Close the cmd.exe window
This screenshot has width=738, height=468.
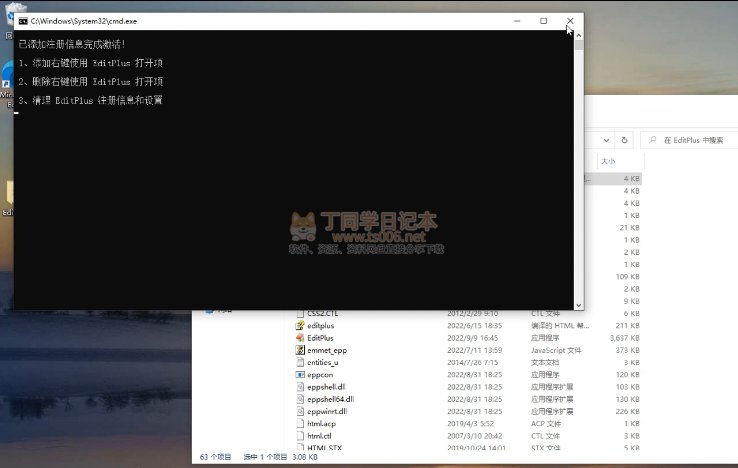(x=570, y=21)
